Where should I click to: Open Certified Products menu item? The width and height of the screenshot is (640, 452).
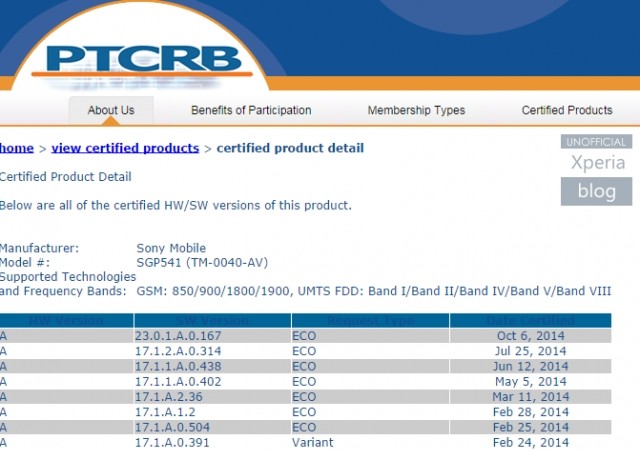(x=567, y=110)
